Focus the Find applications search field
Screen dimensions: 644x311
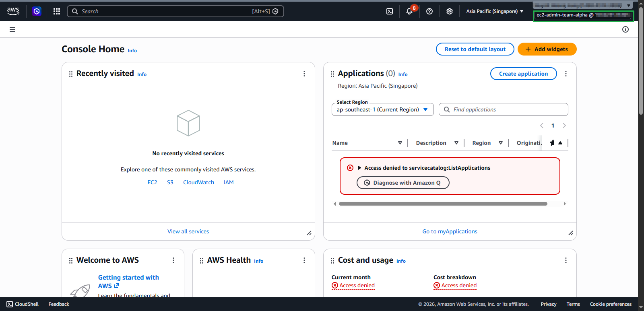[504, 109]
